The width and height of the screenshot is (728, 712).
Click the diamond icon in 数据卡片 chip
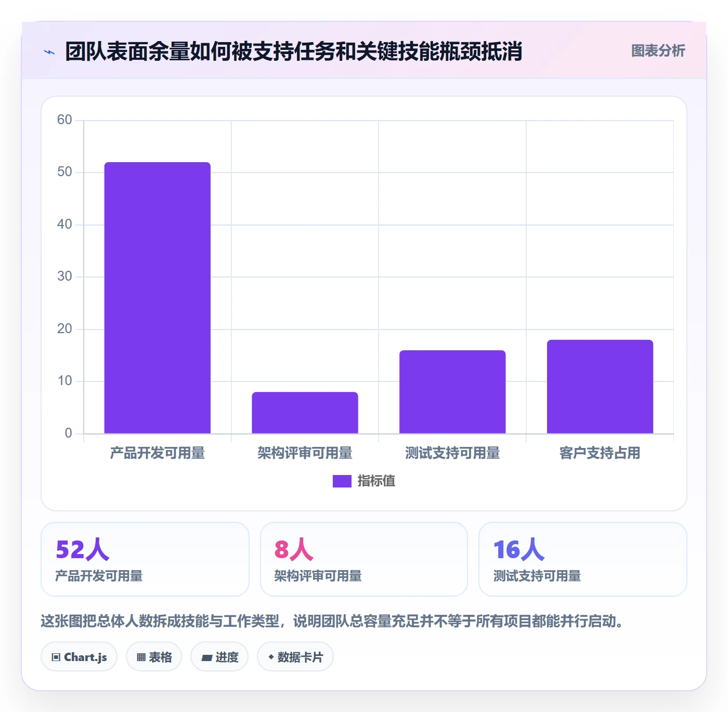(271, 657)
